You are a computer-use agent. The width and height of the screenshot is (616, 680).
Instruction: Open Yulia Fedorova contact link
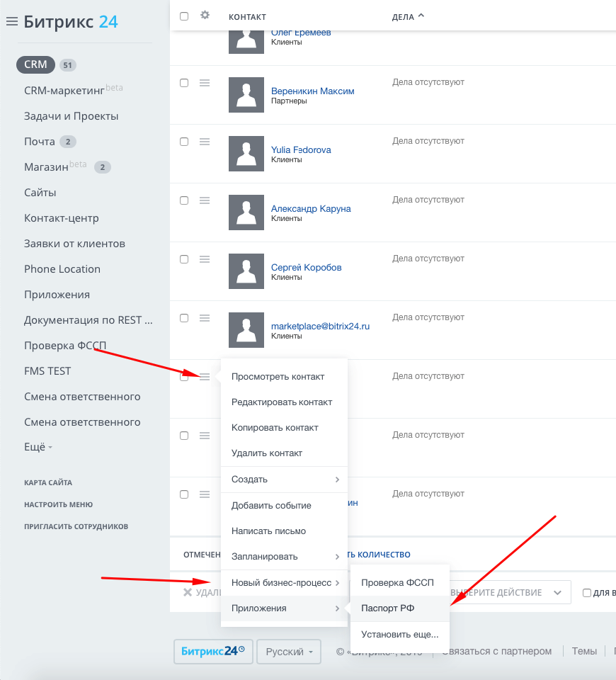pos(301,149)
